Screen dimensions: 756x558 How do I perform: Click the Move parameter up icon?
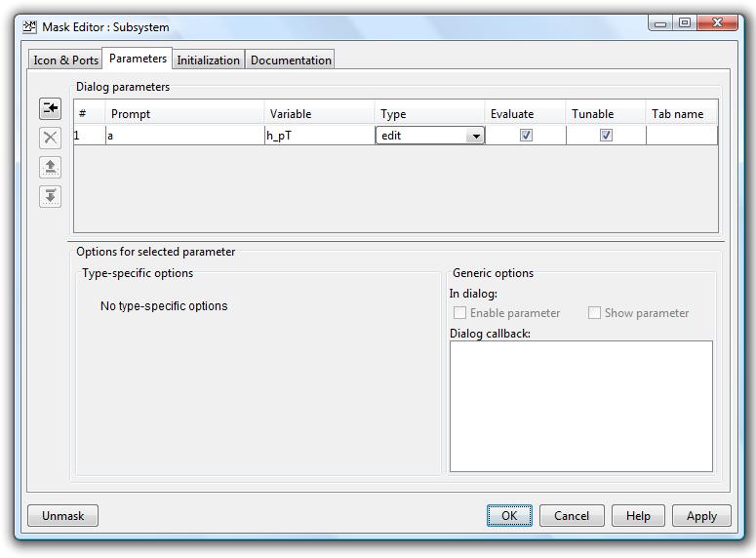coord(50,167)
